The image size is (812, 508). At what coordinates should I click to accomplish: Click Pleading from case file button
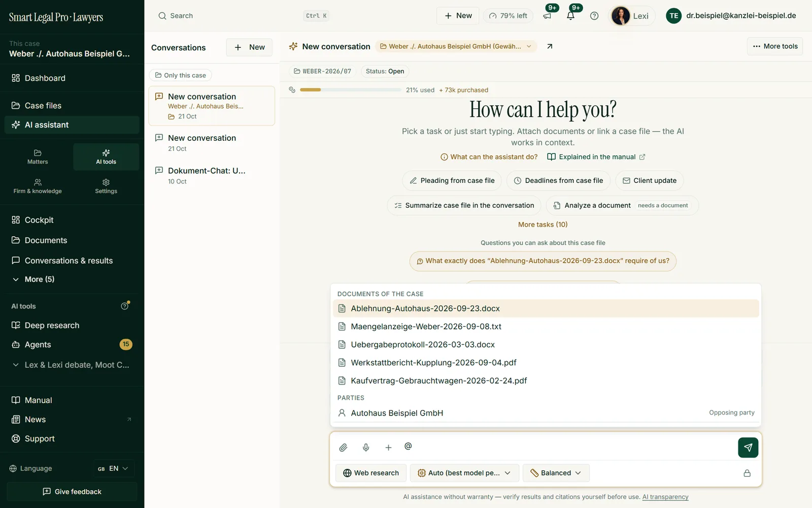452,181
